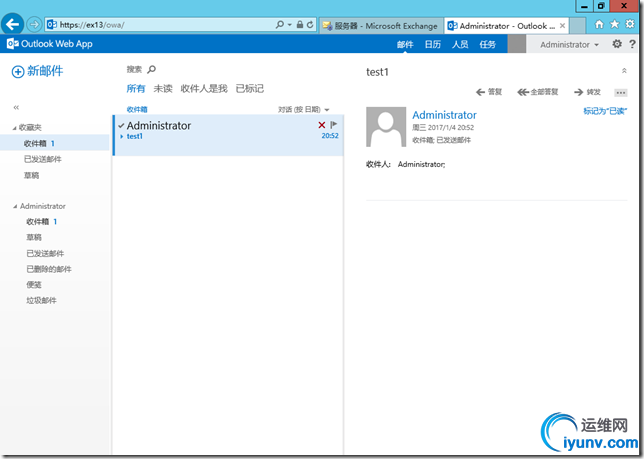Image resolution: width=644 pixels, height=459 pixels.
Task: Open browser favorites star icon
Action: 614,24
